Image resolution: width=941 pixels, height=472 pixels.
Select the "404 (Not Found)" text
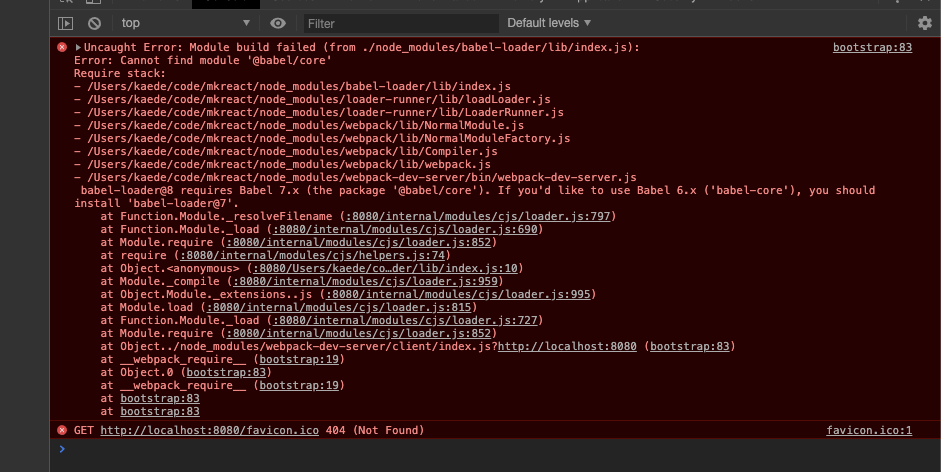[x=375, y=430]
